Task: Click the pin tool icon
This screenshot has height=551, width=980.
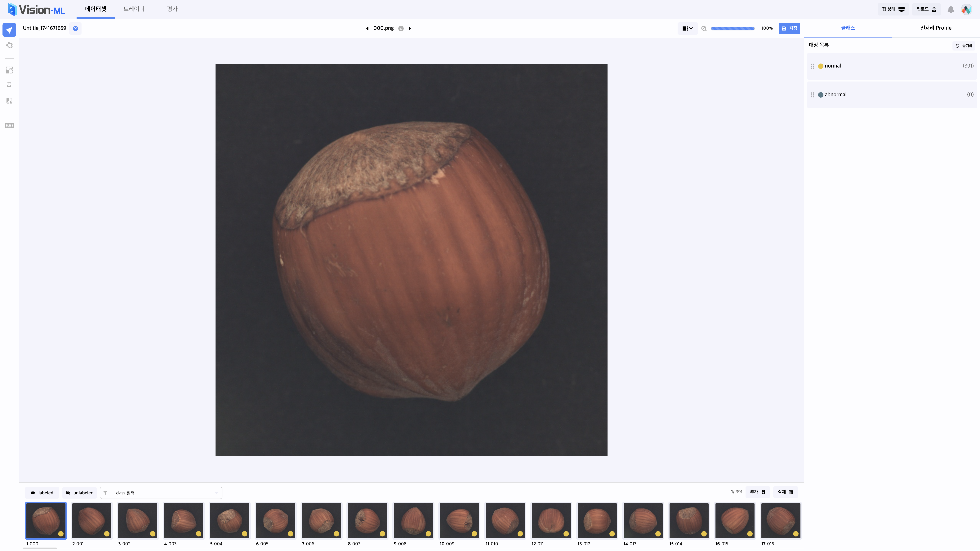Action: coord(9,85)
